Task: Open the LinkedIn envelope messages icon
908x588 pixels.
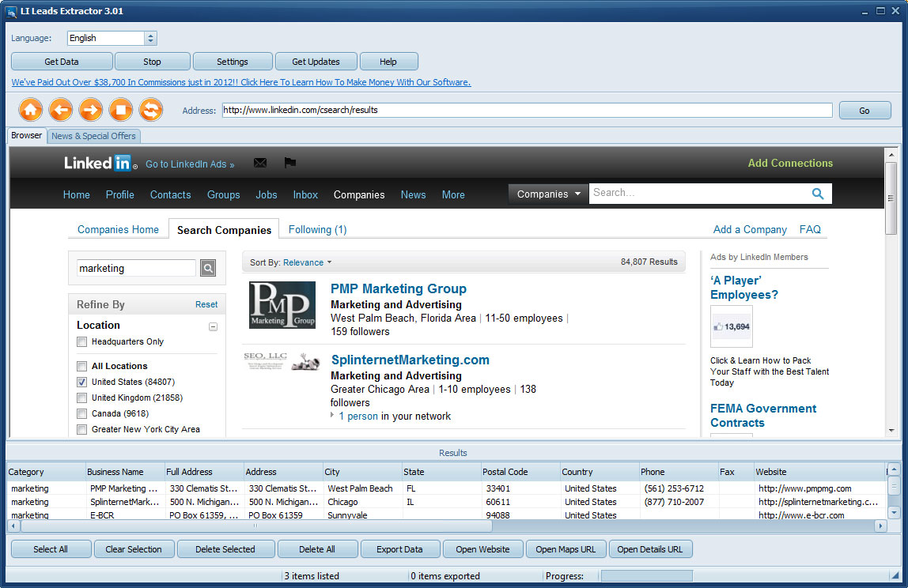Action: tap(260, 164)
